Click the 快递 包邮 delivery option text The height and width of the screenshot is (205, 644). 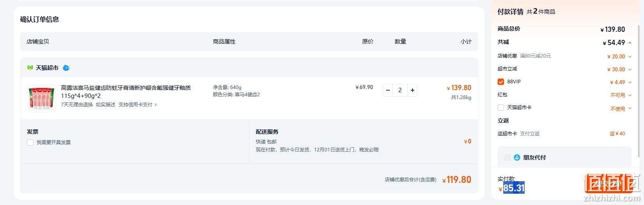[266, 142]
